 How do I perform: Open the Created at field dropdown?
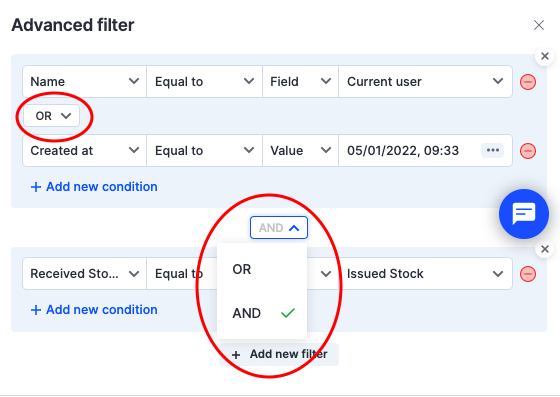click(84, 151)
